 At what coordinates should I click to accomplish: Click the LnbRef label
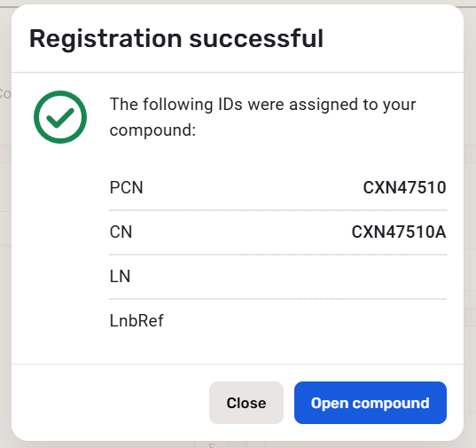[137, 321]
